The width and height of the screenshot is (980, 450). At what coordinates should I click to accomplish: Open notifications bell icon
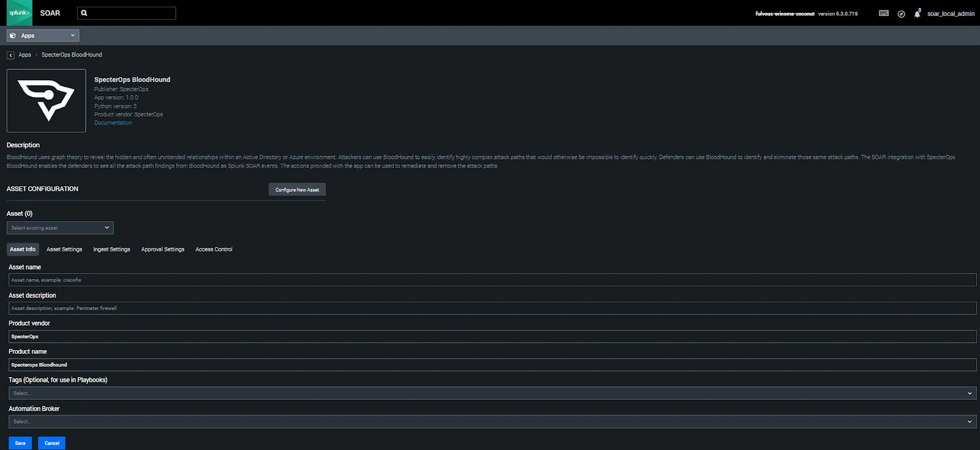click(917, 13)
